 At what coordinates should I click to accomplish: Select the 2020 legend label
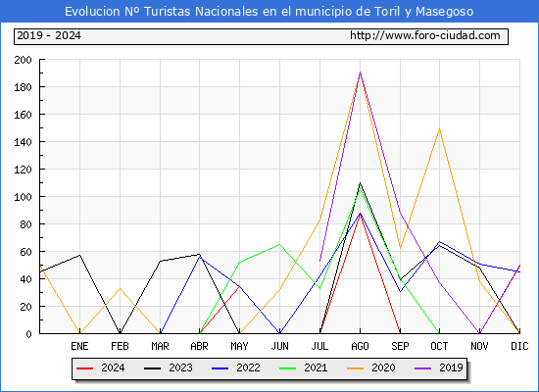tap(383, 367)
